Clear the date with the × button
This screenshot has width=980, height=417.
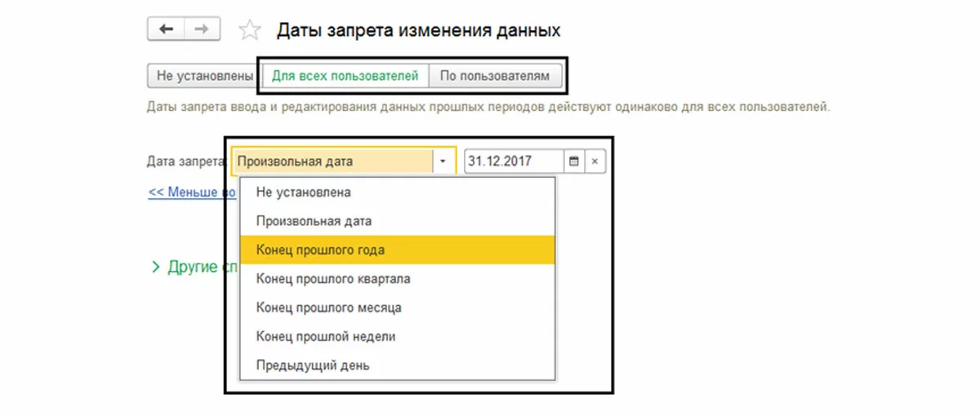tap(595, 162)
